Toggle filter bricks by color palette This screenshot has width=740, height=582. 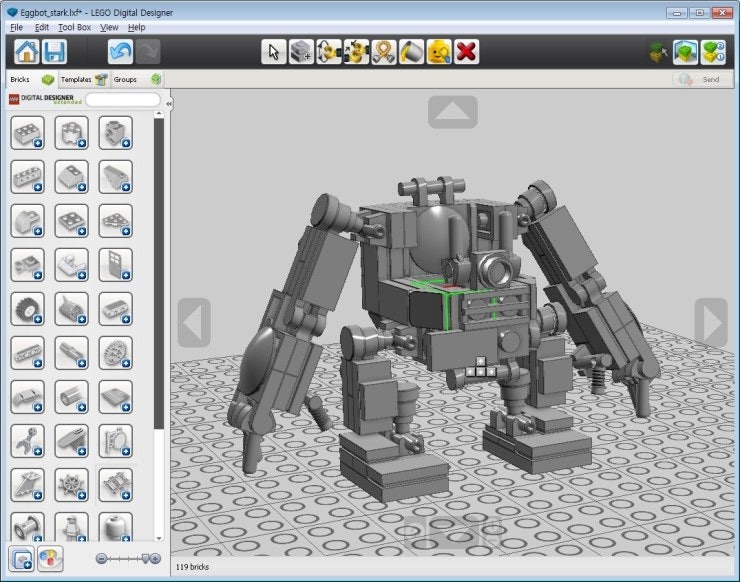pyautogui.click(x=50, y=558)
